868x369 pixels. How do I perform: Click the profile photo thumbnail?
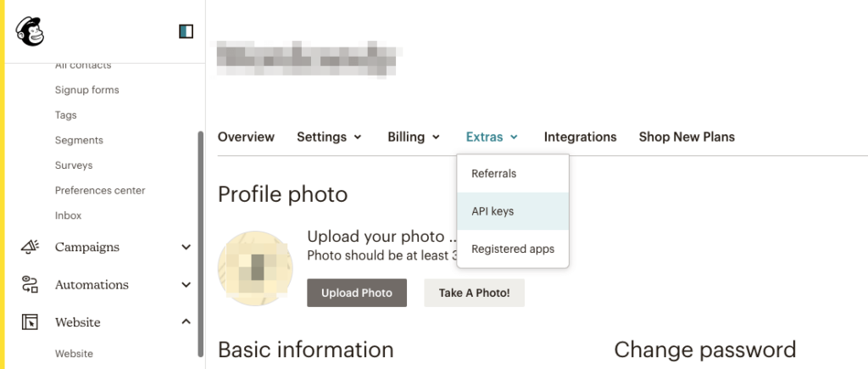pos(256,268)
